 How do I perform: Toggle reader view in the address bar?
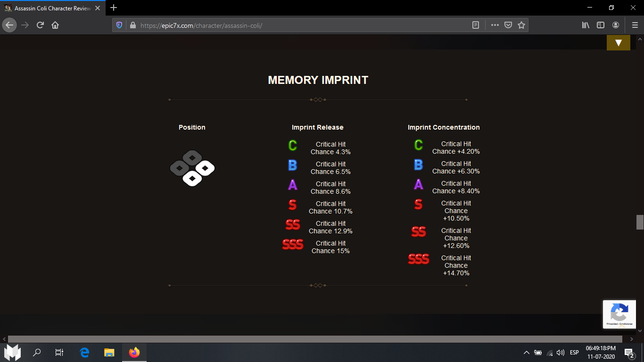[x=476, y=25]
